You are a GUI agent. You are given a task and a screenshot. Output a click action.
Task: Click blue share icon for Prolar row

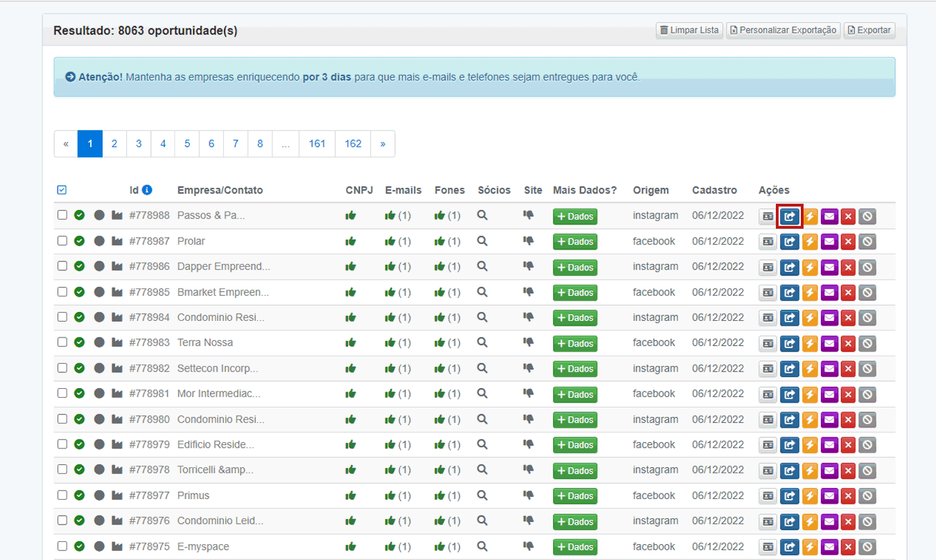[790, 242]
